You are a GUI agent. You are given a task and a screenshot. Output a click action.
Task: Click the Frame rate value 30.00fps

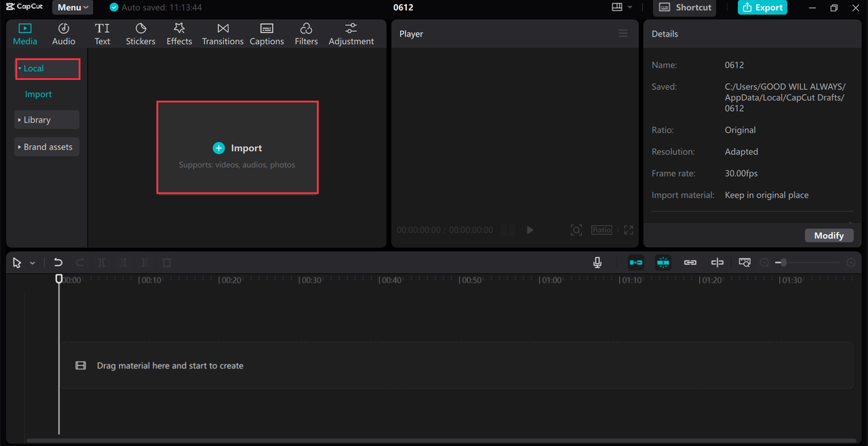pos(741,174)
